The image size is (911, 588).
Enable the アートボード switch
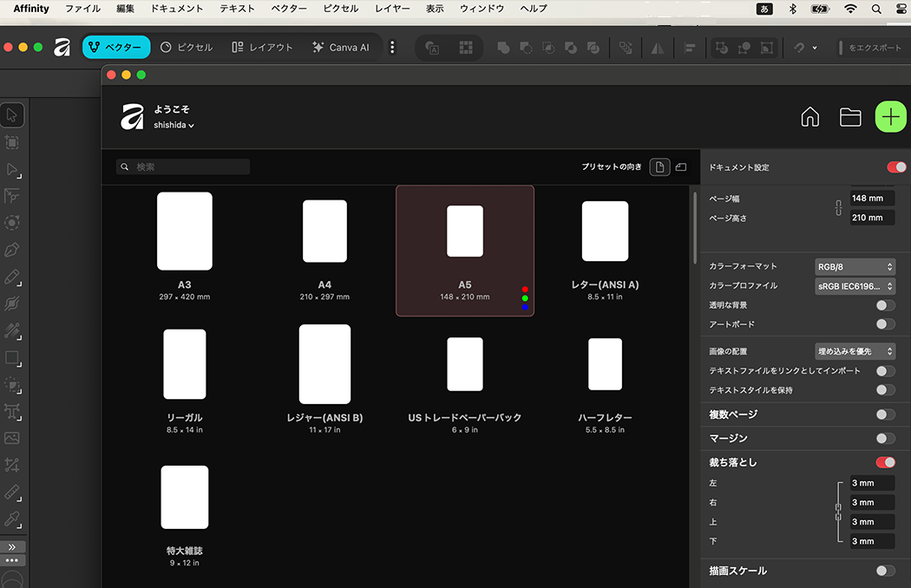[885, 324]
